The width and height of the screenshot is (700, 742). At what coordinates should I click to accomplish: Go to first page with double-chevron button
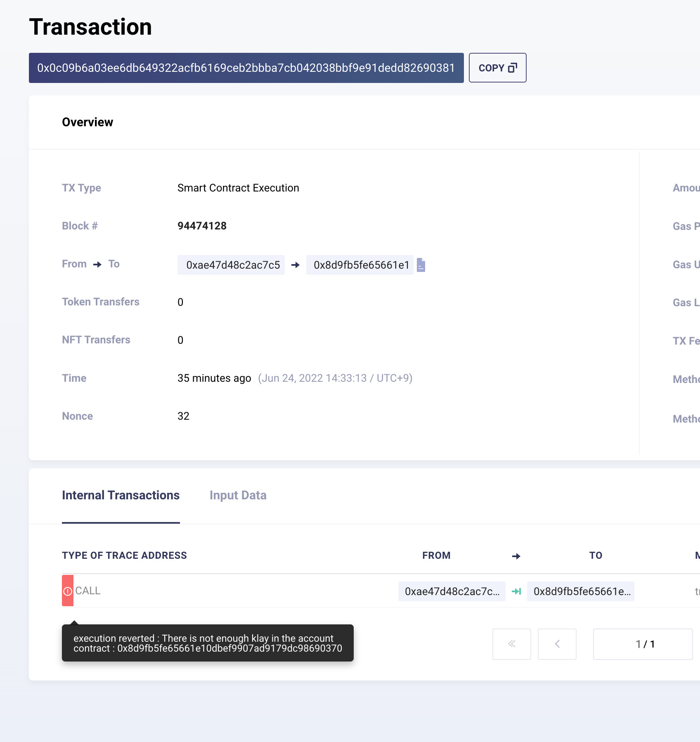(x=511, y=644)
